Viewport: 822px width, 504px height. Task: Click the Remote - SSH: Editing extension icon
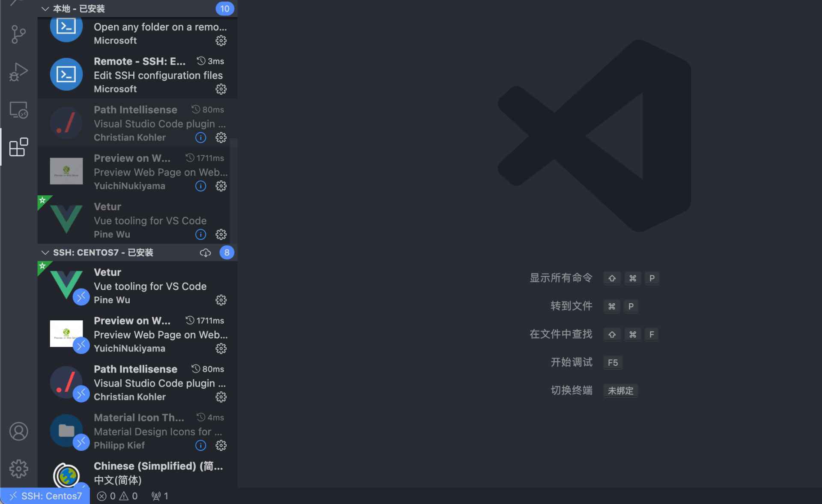pos(66,74)
